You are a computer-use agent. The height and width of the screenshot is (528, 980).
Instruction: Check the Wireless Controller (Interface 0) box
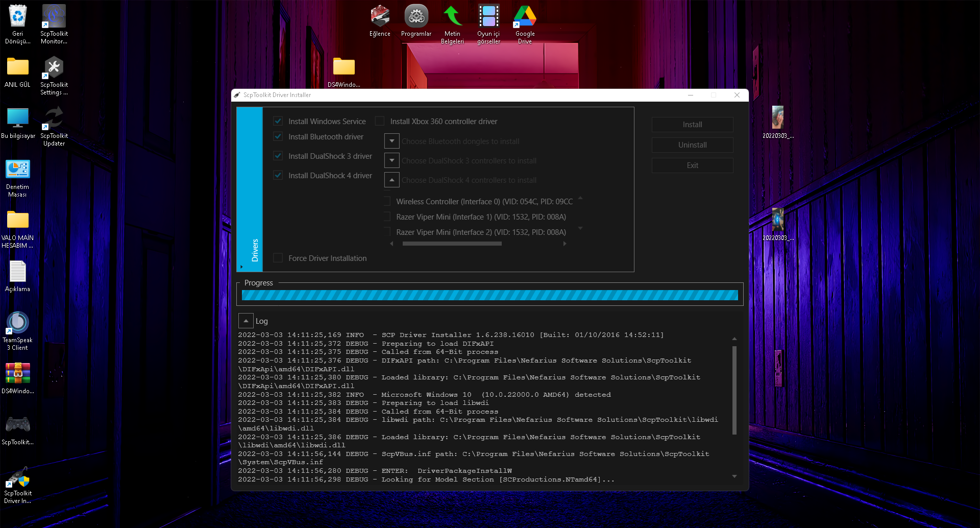click(387, 201)
